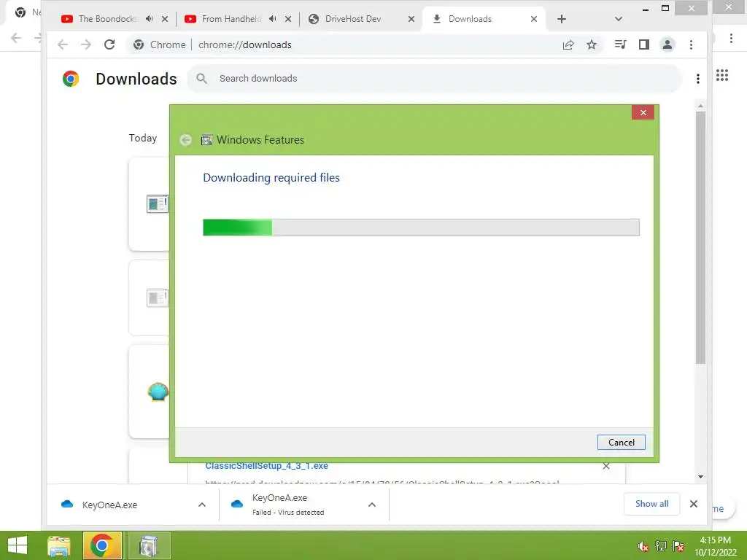
Task: Click the Chrome site info chip
Action: pyautogui.click(x=160, y=44)
